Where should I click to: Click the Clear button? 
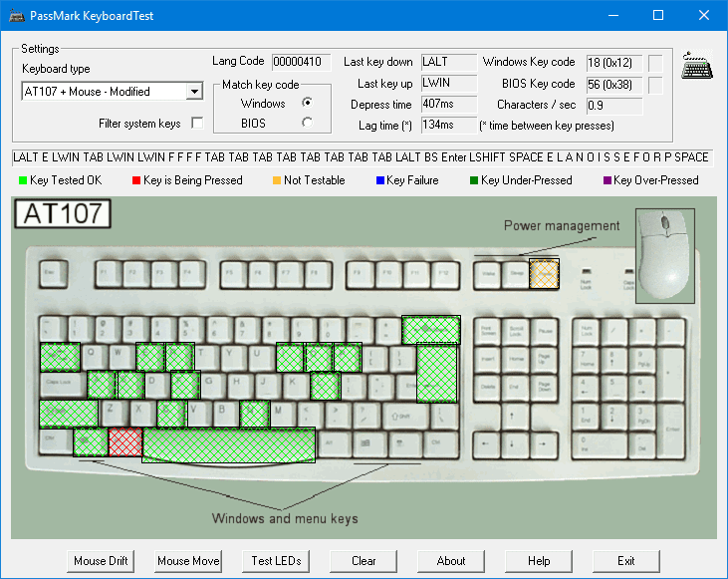[x=364, y=561]
